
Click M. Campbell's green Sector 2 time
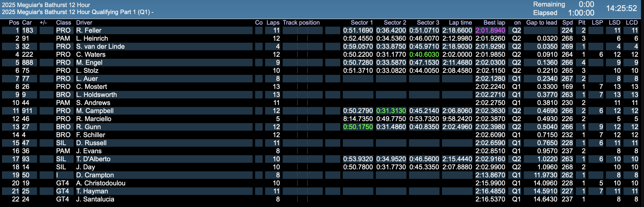point(391,111)
